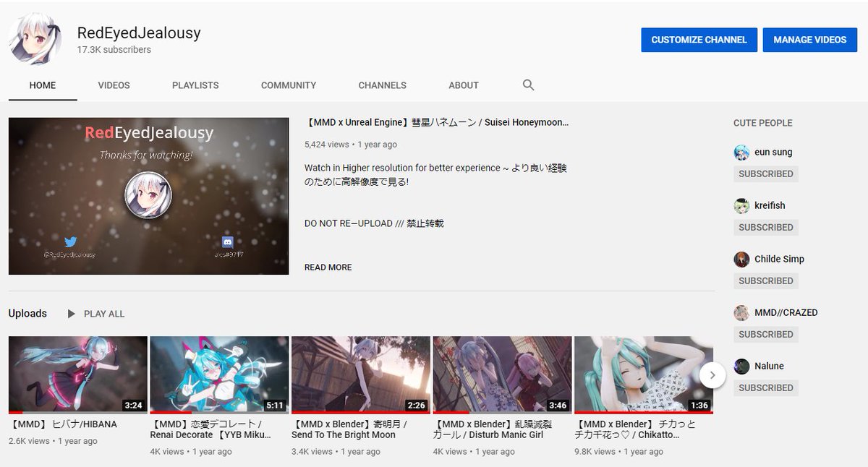Click Send To The Bright Moon title

(349, 429)
